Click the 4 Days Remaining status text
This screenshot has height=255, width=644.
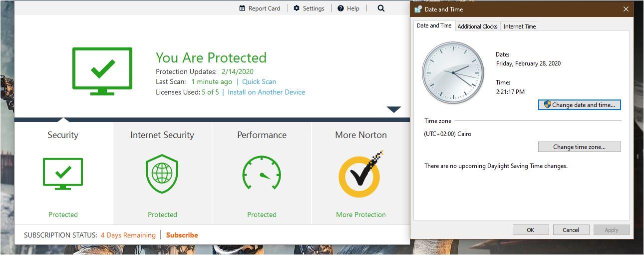click(x=128, y=235)
